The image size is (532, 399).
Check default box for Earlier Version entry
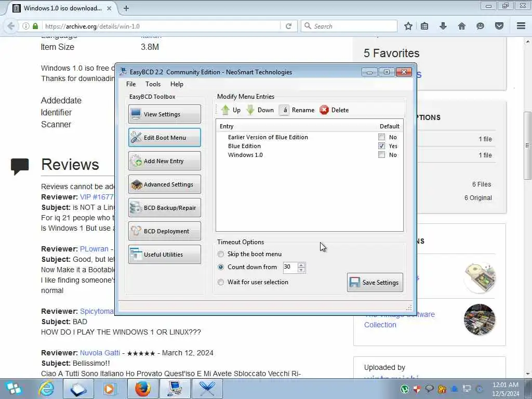[382, 137]
